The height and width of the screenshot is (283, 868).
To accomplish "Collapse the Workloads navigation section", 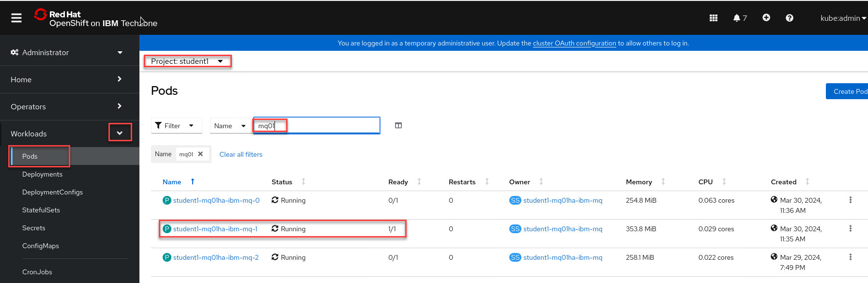I will (x=120, y=134).
